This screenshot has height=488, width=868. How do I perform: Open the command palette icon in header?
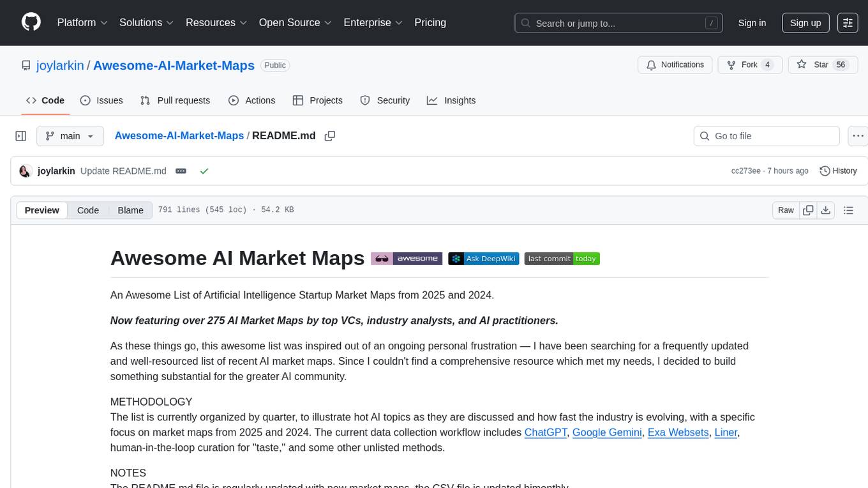click(848, 22)
